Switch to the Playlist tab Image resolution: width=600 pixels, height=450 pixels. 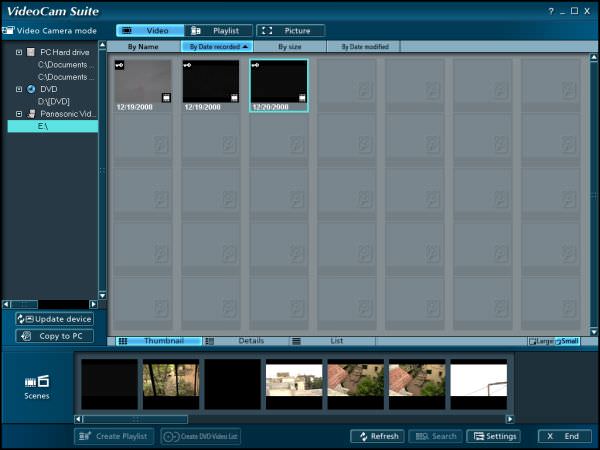point(218,31)
